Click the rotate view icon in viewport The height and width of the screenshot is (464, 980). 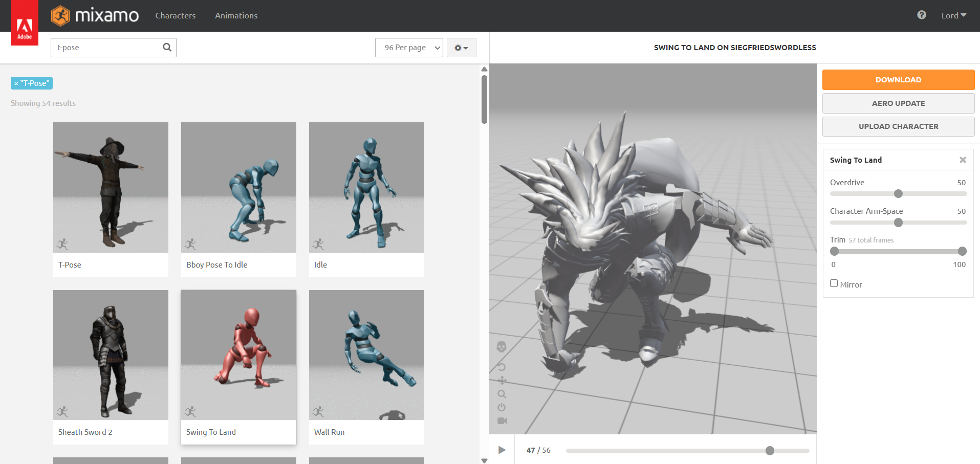(502, 367)
